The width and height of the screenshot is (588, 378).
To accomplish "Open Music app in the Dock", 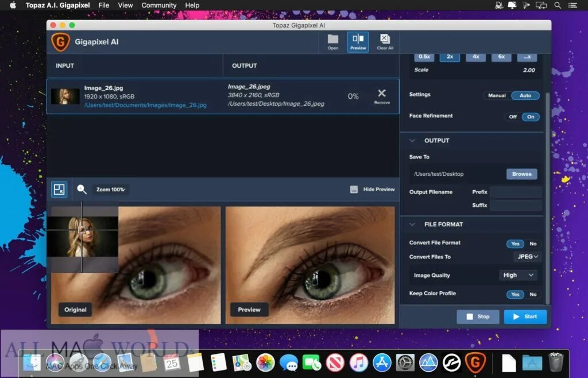I will (358, 362).
